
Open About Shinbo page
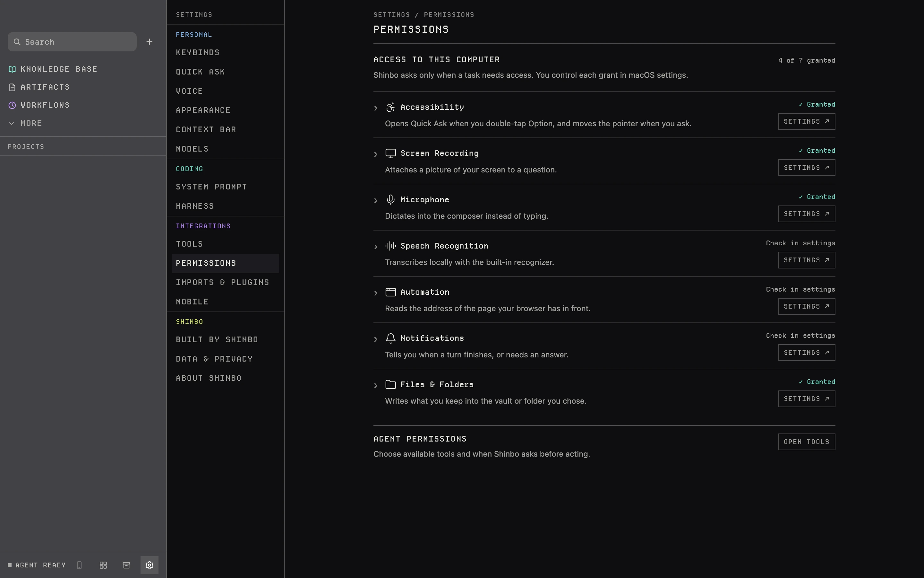click(x=225, y=378)
